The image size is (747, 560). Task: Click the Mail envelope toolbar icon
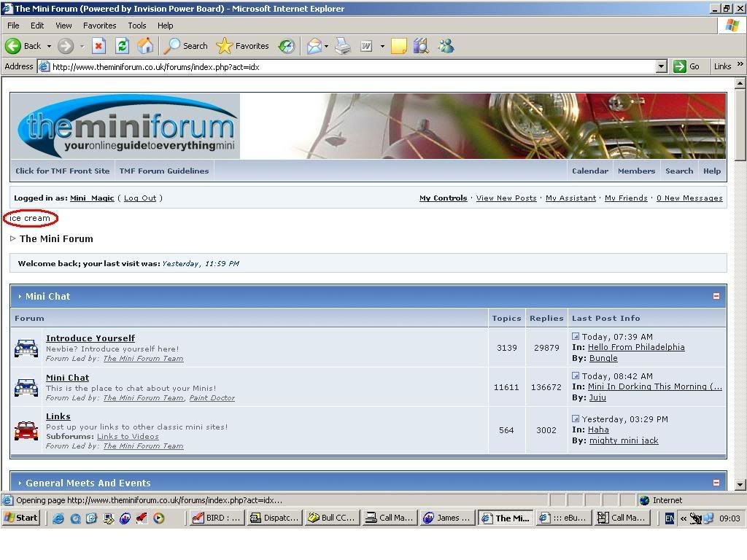314,46
